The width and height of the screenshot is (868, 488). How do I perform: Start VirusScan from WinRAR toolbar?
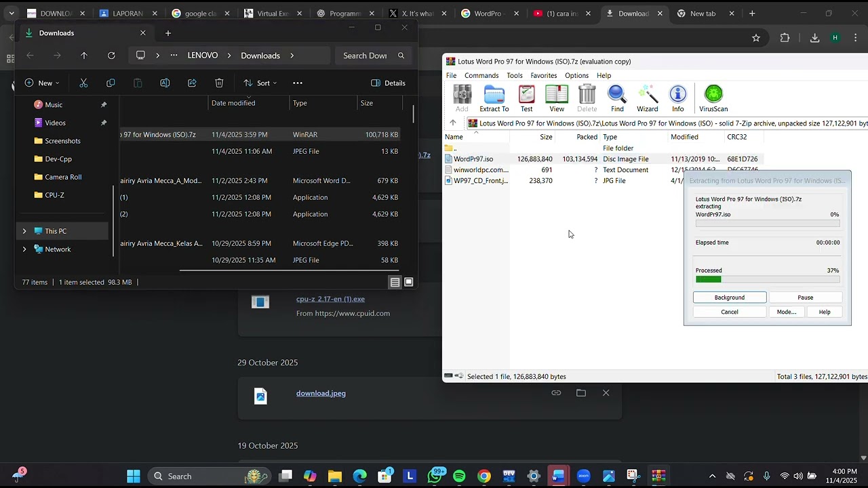(713, 99)
